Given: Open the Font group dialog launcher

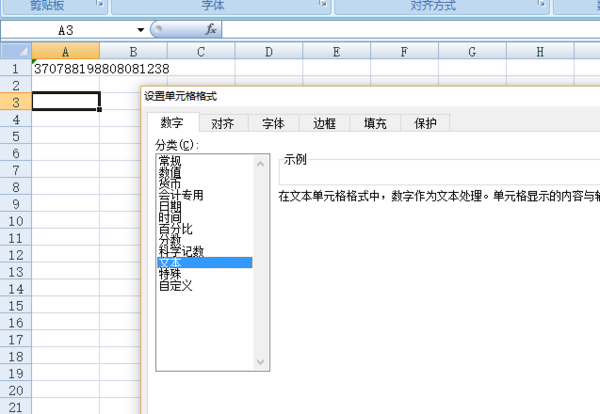Looking at the screenshot, I should [x=324, y=4].
